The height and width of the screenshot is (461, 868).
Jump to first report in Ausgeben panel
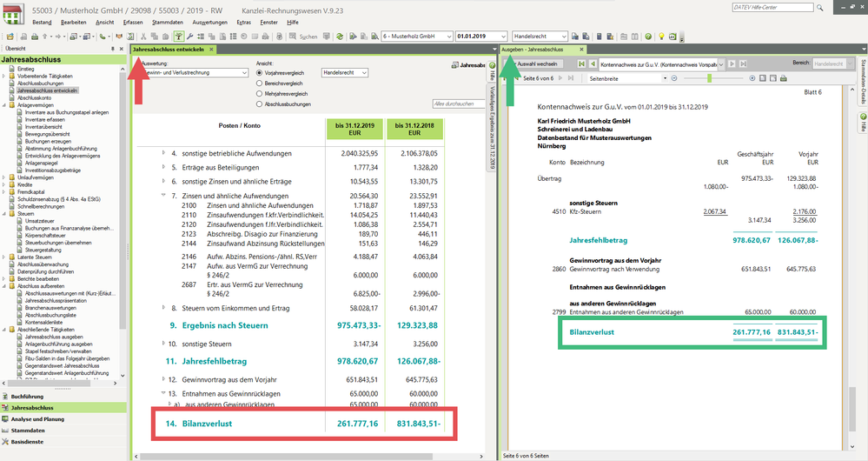581,63
